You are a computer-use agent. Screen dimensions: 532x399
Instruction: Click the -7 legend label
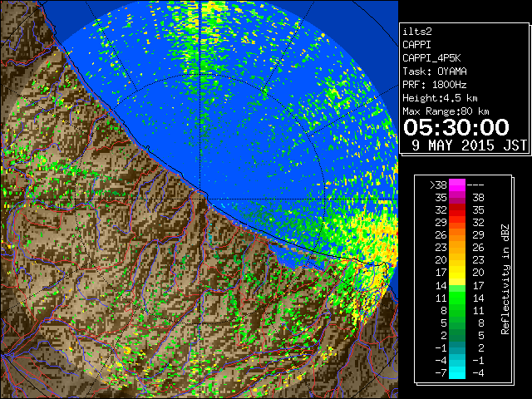441,373
